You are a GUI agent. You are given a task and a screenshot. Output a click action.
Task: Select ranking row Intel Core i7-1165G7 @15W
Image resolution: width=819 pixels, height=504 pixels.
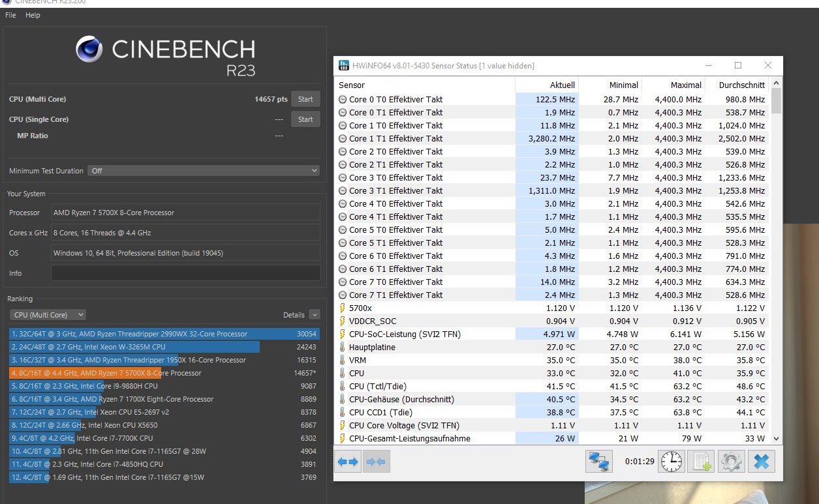[x=164, y=477]
